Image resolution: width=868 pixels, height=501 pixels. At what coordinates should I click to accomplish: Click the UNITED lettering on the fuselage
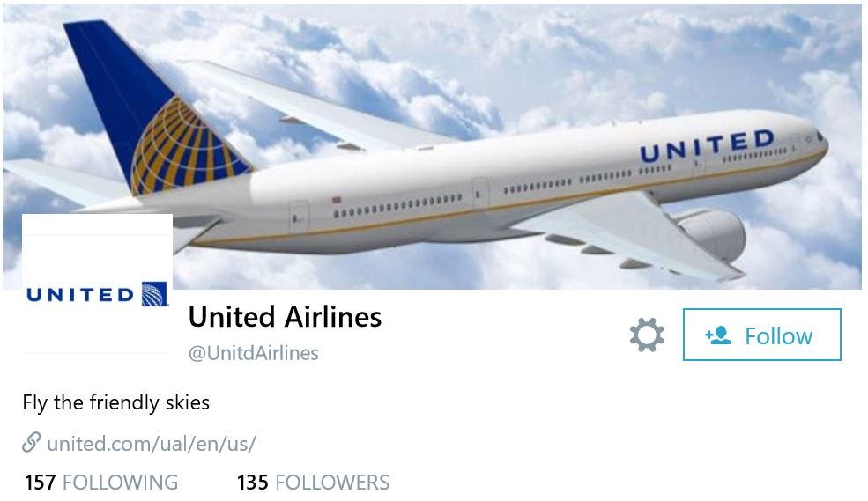tap(708, 146)
